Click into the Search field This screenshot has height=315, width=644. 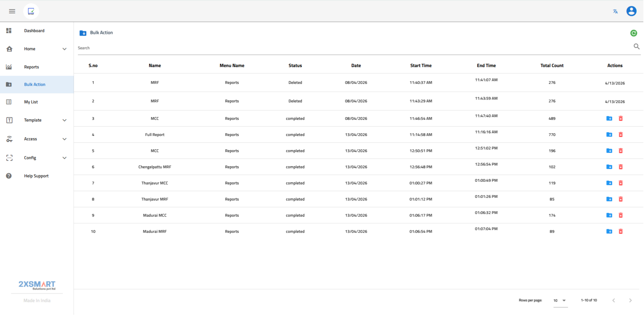tap(353, 48)
